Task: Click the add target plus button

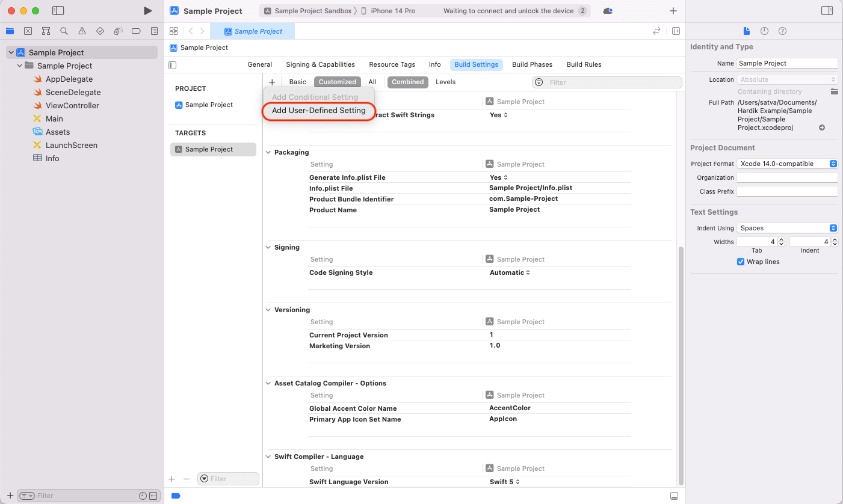Action: (171, 479)
